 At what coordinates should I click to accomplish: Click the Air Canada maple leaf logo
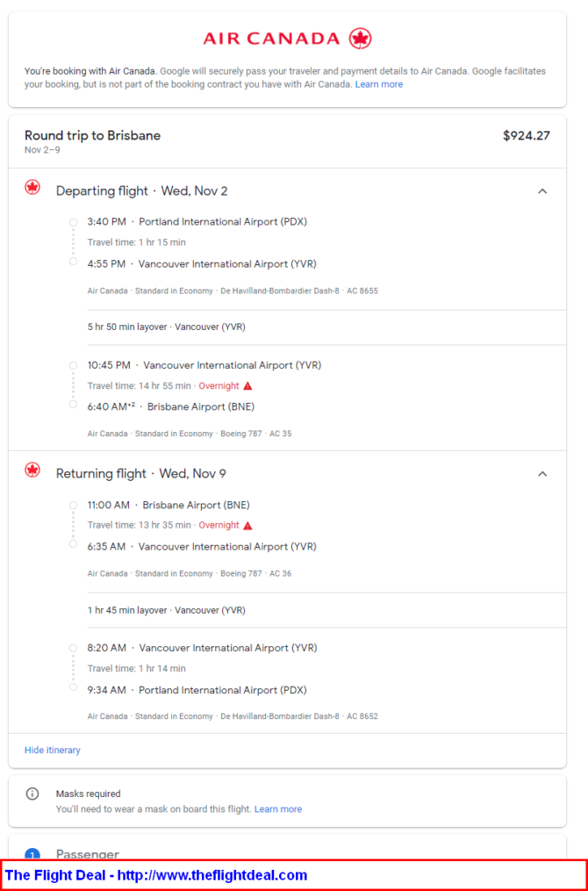click(x=360, y=38)
